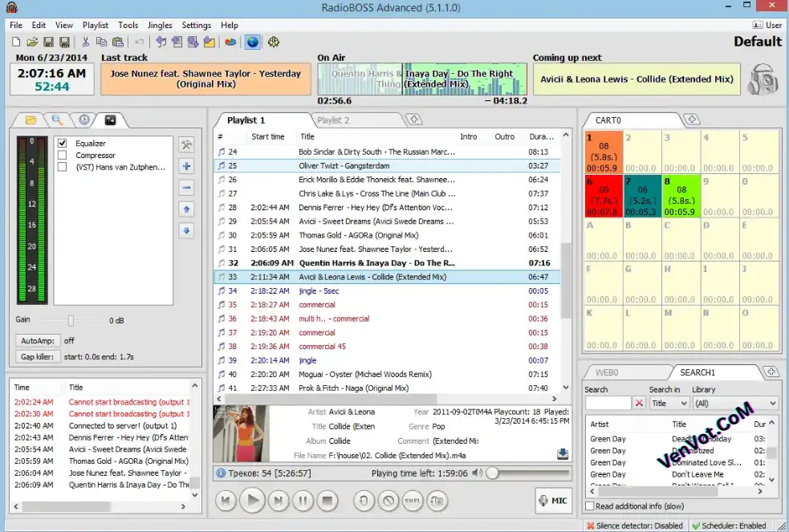Select track Moguai - Oyster (Michael Woods Remix)

click(x=387, y=375)
